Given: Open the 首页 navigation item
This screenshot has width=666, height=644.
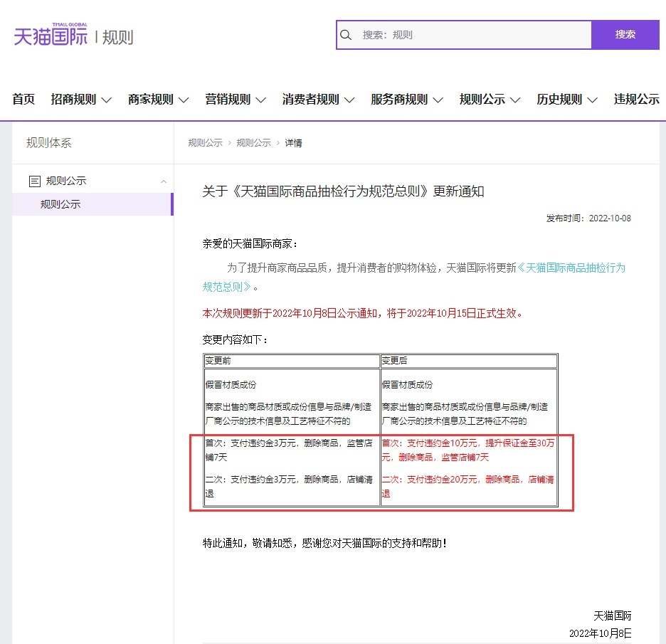Looking at the screenshot, I should click(23, 100).
